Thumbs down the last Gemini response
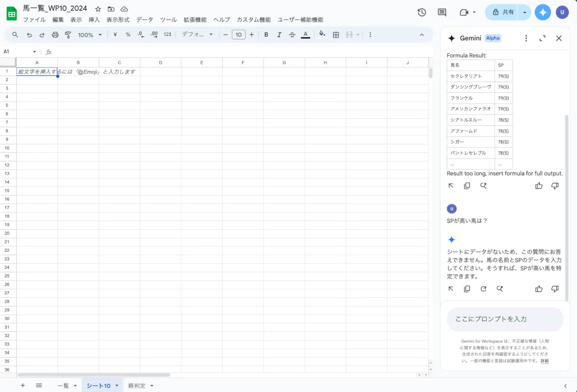This screenshot has height=392, width=577. (555, 289)
